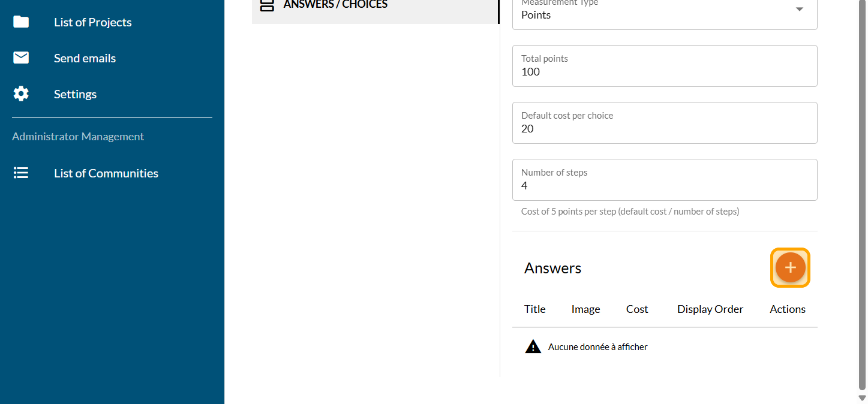This screenshot has height=404, width=868.
Task: Click the stacked rows icon beside Answers / Choices
Action: point(267,5)
